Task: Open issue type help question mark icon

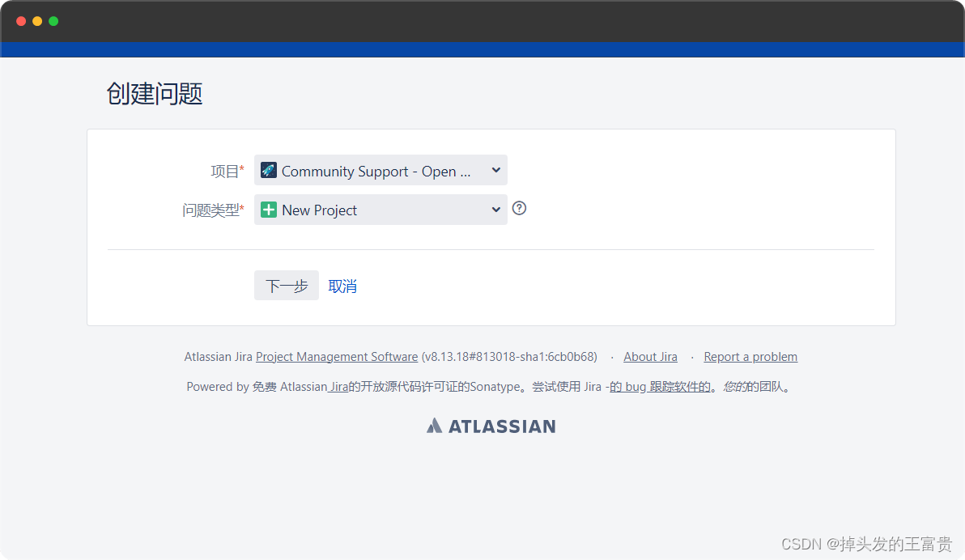Action: [x=520, y=209]
